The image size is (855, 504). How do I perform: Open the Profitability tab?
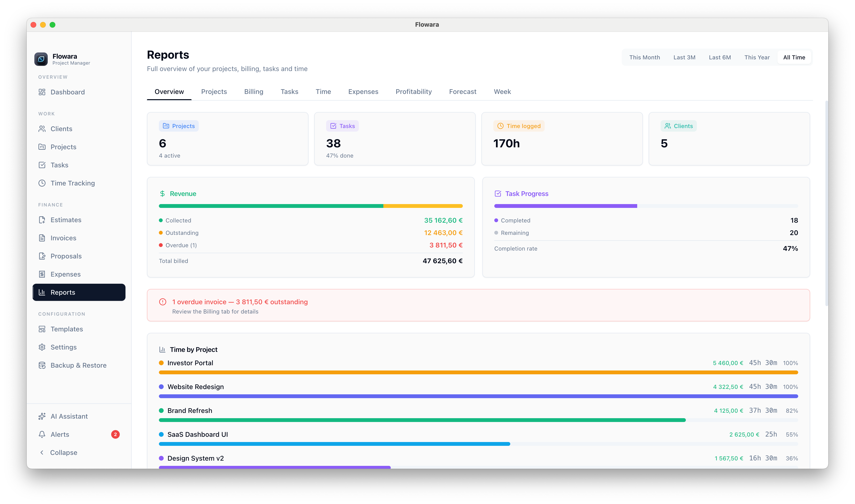point(414,92)
